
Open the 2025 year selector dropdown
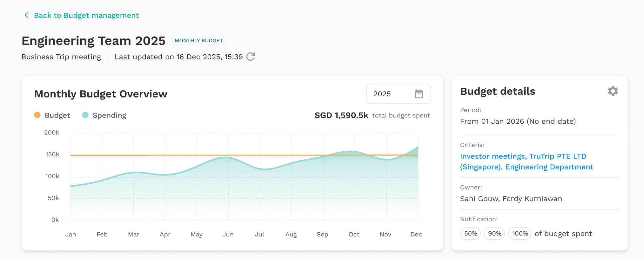pos(399,94)
